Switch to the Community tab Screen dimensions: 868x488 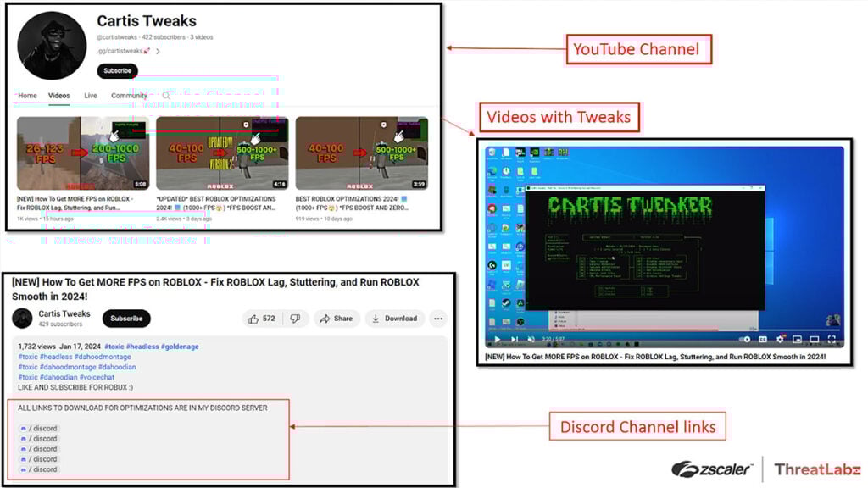click(129, 95)
